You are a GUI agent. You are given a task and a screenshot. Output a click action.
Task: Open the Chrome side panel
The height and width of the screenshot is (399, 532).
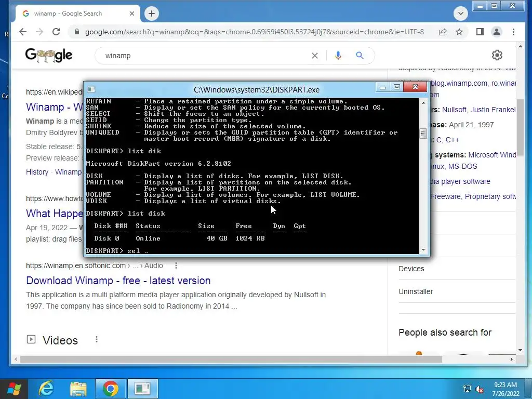tap(480, 32)
